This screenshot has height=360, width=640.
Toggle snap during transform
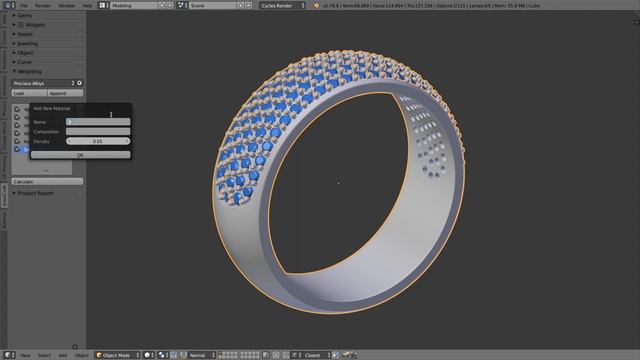point(286,355)
